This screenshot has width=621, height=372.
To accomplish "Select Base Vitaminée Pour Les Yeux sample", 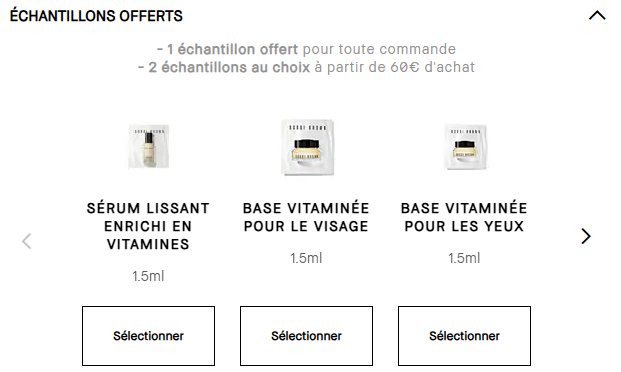I will coord(464,336).
